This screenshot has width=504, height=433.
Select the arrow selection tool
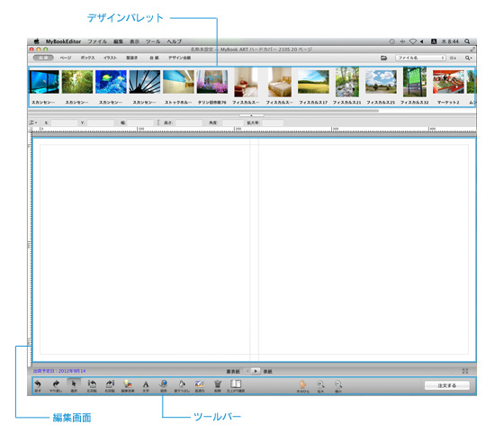pyautogui.click(x=74, y=383)
